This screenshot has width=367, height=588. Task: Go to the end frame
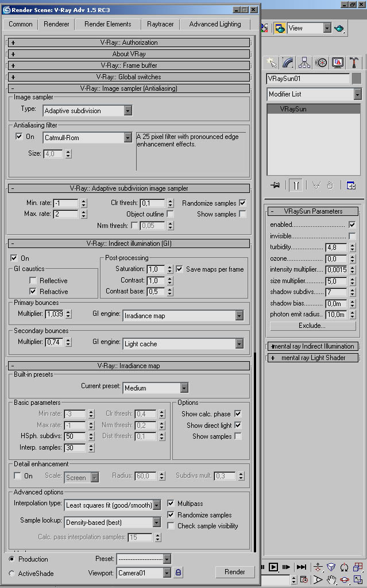pos(302,567)
